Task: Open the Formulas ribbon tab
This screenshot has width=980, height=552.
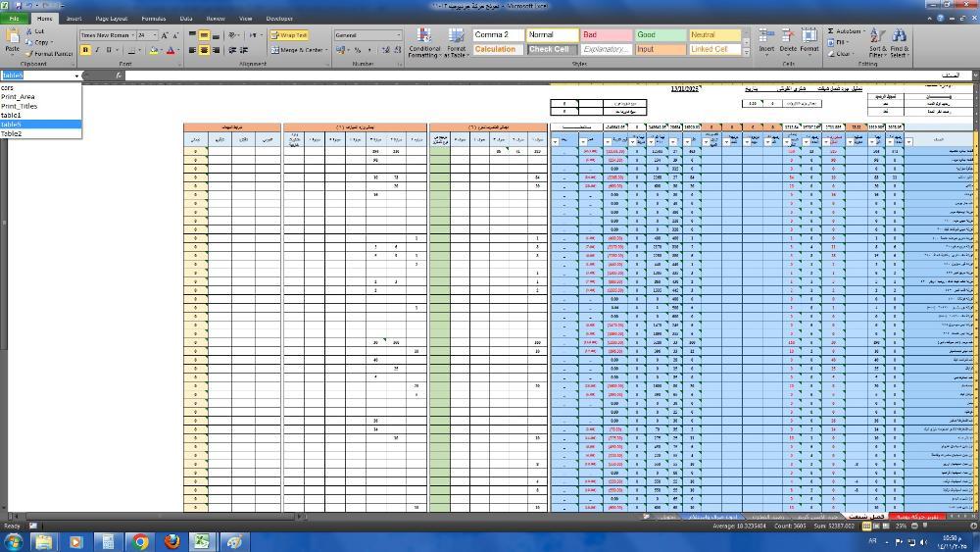Action: (x=153, y=19)
